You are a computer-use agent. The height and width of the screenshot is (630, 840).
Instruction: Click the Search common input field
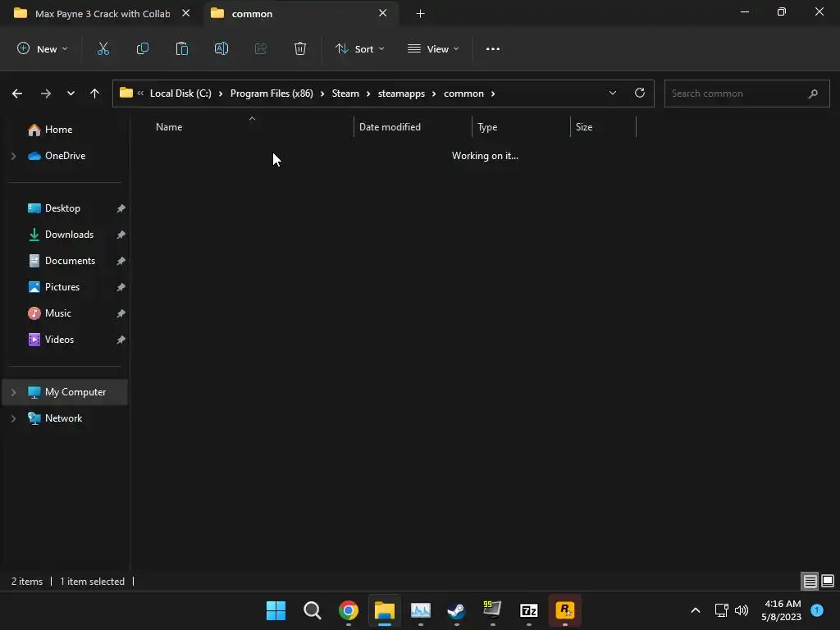click(746, 94)
